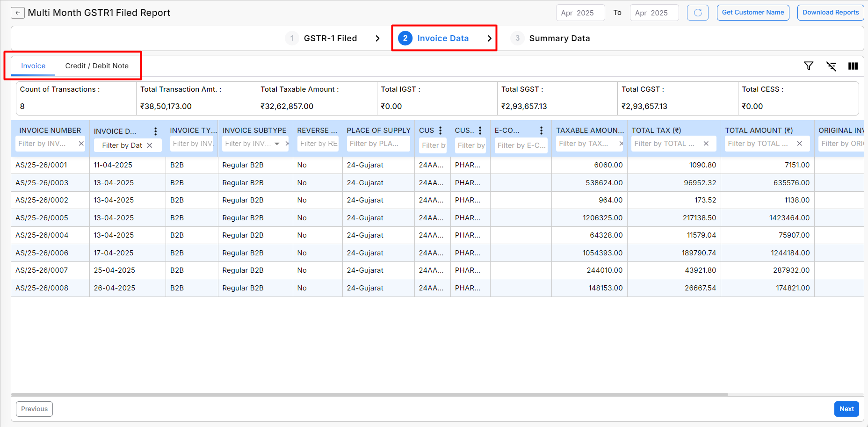Clear all filters using crossed filter icon
Viewport: 868px width, 427px height.
click(x=831, y=66)
